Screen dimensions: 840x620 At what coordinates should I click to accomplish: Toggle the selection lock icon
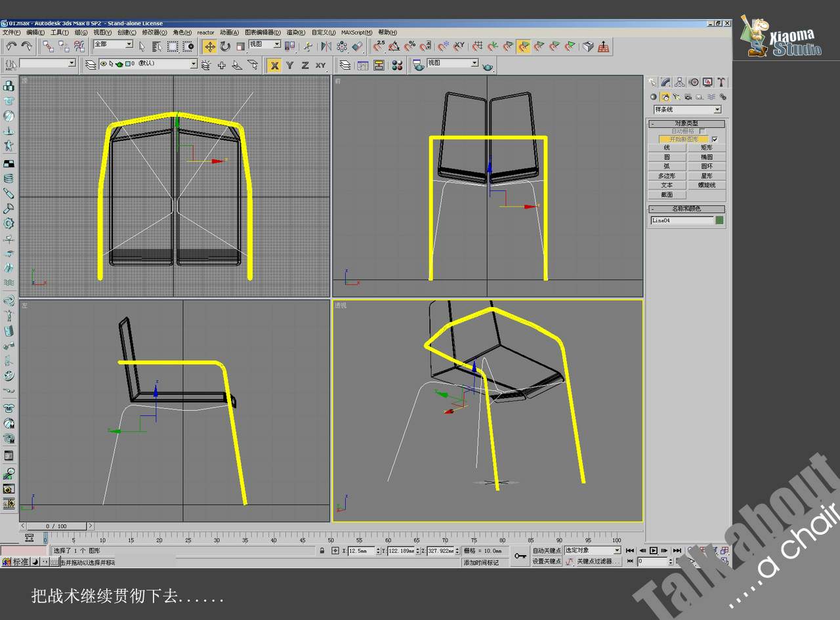click(x=322, y=550)
